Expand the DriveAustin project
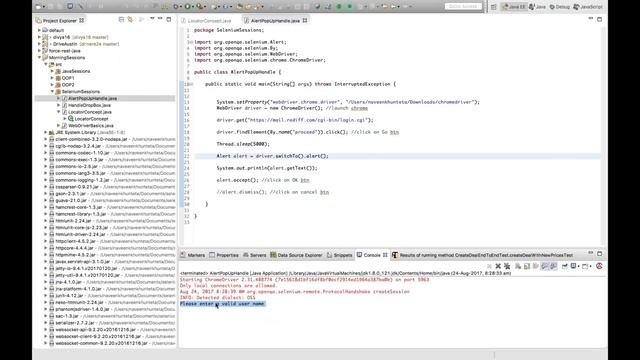640x360 pixels. 39,44
